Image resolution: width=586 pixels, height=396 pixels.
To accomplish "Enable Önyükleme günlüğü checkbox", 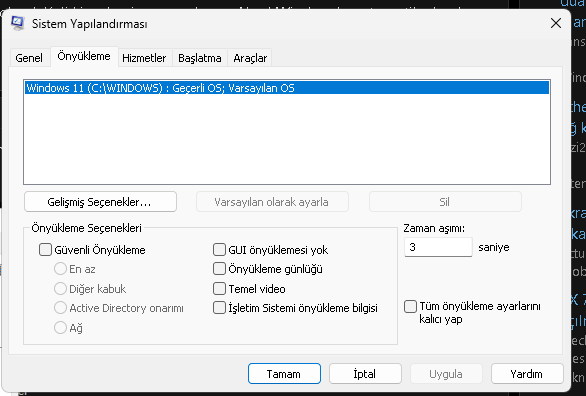I will [x=219, y=269].
